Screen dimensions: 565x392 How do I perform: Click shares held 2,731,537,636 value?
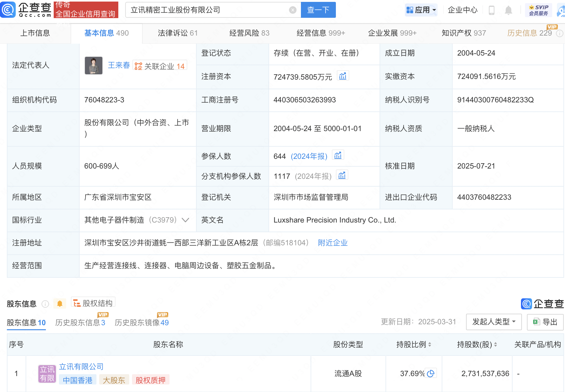point(485,374)
